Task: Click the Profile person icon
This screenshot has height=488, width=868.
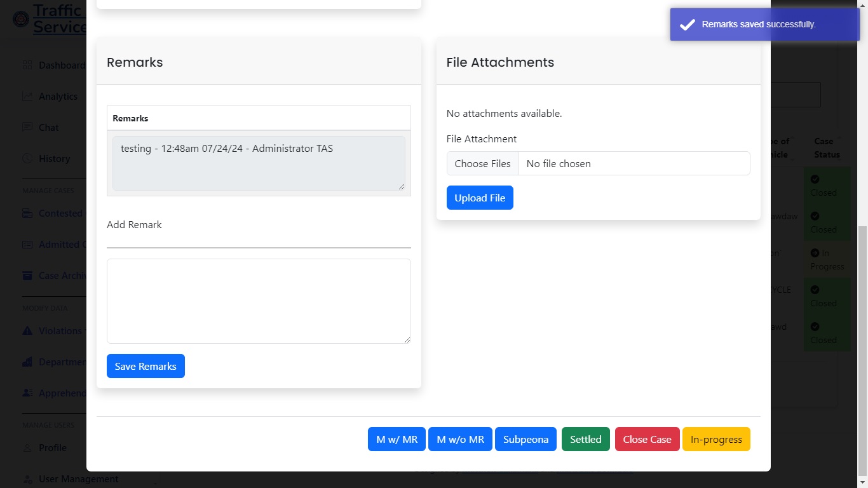Action: click(x=27, y=448)
